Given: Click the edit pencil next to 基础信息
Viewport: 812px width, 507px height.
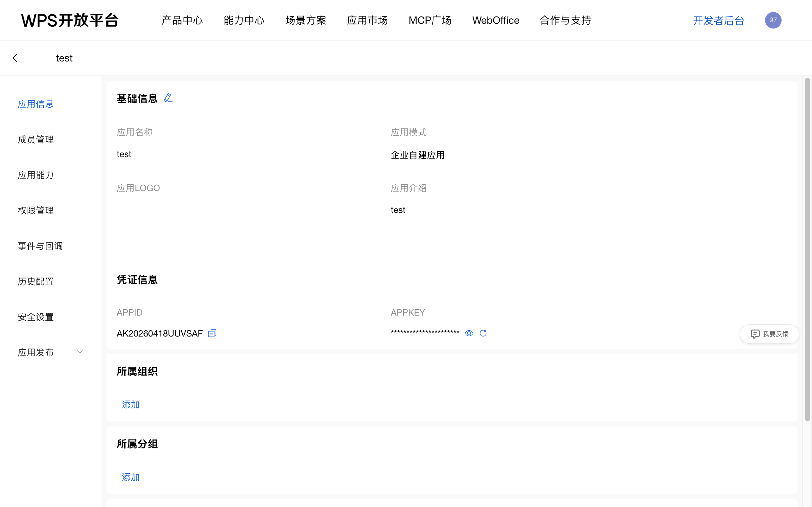Looking at the screenshot, I should 168,98.
